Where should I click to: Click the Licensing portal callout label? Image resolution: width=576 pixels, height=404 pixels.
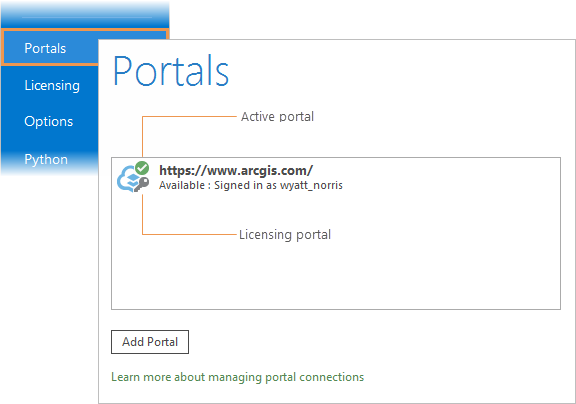tap(285, 235)
